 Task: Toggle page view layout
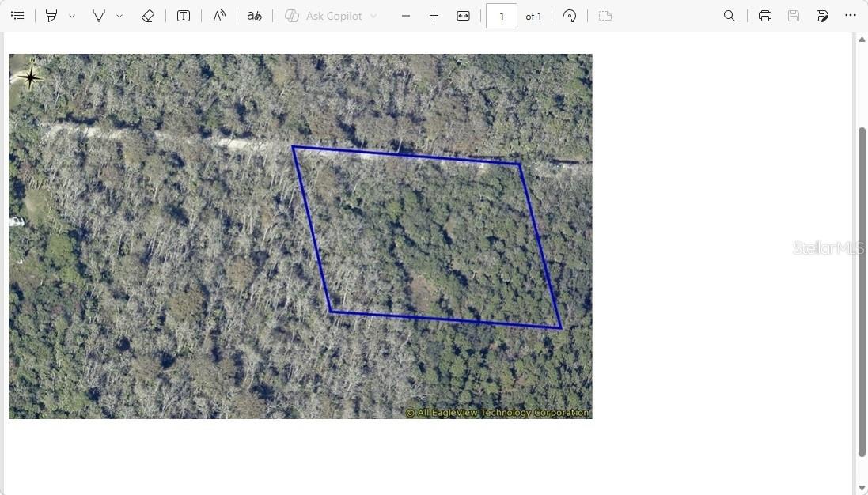(605, 15)
